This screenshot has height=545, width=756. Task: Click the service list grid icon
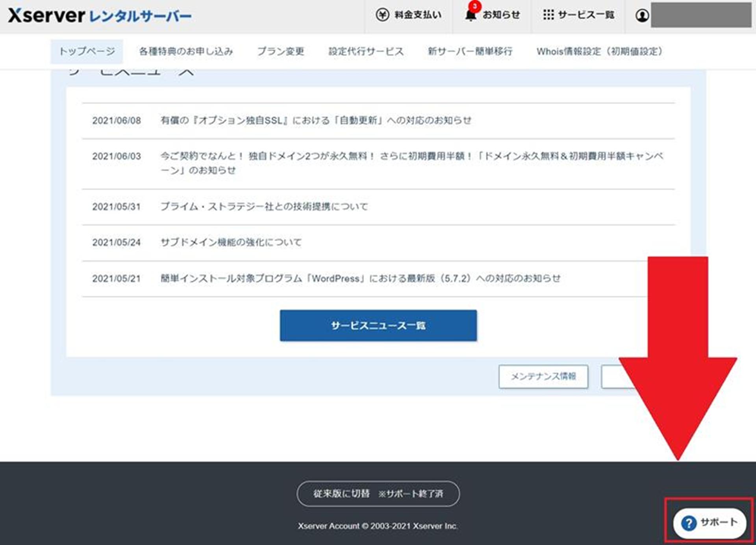(x=548, y=15)
